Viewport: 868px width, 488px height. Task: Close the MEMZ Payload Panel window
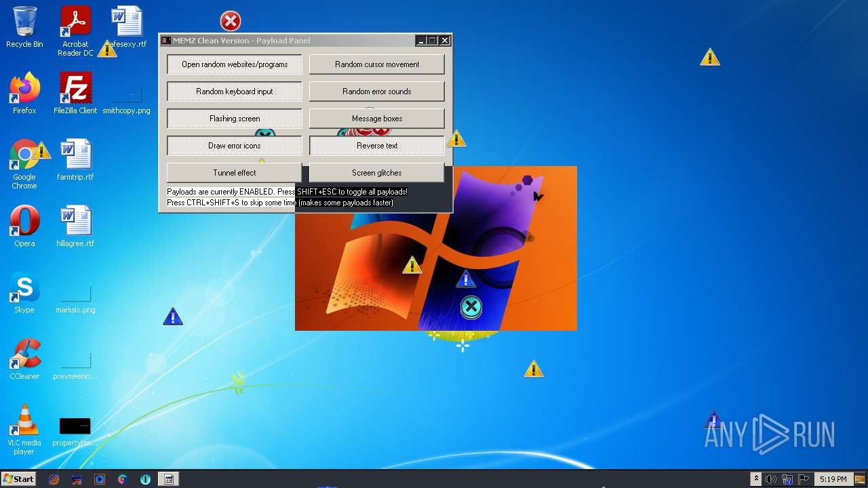coord(445,41)
